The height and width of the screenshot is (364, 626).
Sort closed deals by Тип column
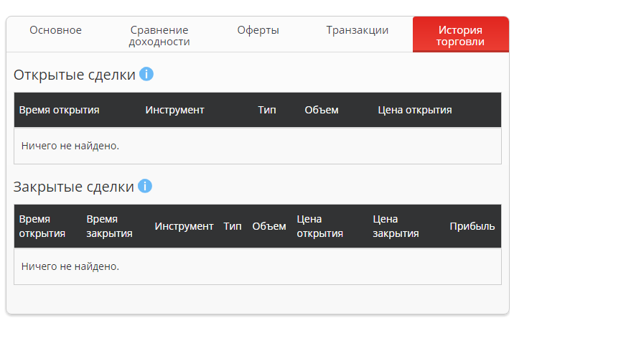[x=233, y=226]
